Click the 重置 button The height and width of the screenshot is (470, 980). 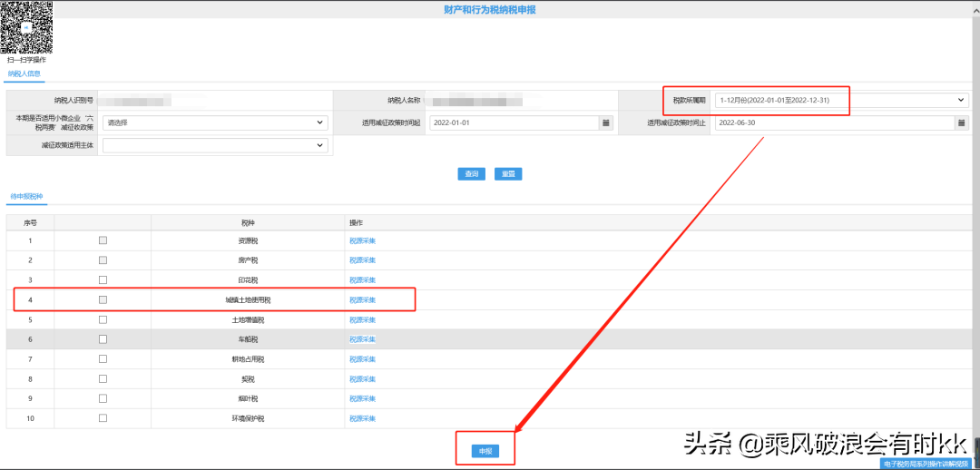tap(507, 174)
